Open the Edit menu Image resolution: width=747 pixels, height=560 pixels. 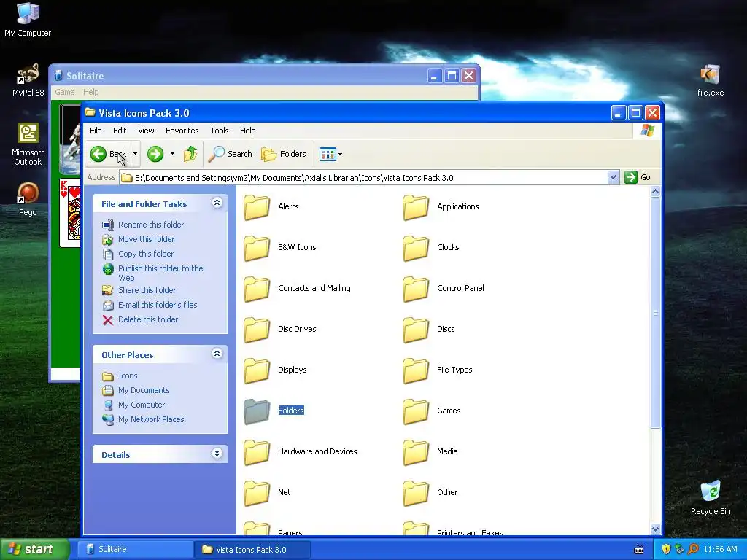(x=120, y=131)
